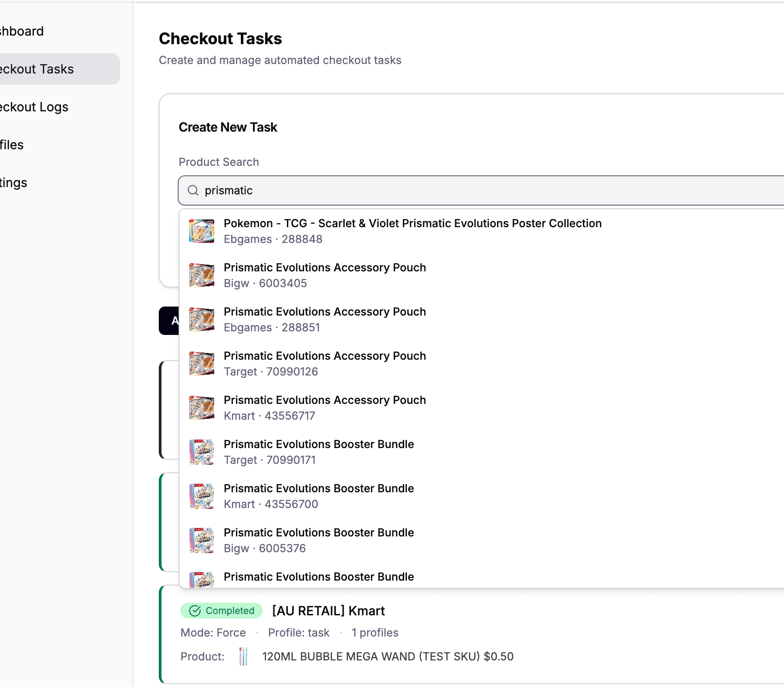
Task: Select the Ebgames Accessory Pouch 288851 suggestion
Action: (325, 319)
